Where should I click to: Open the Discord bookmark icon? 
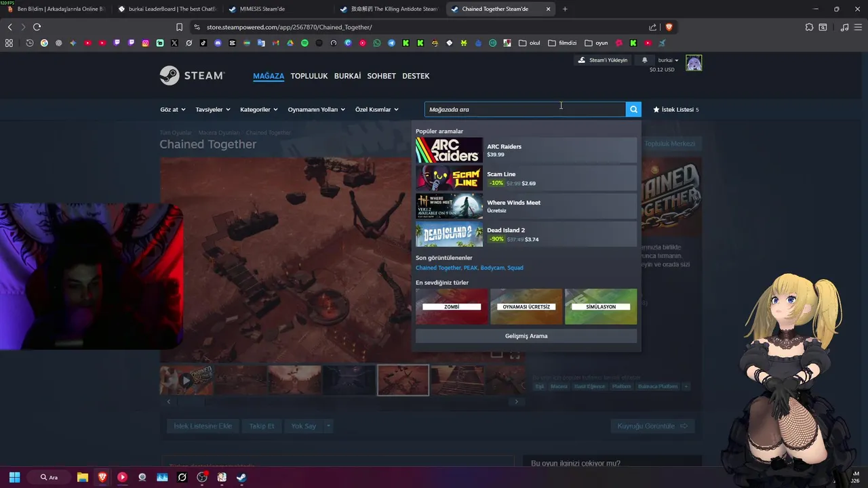click(218, 43)
